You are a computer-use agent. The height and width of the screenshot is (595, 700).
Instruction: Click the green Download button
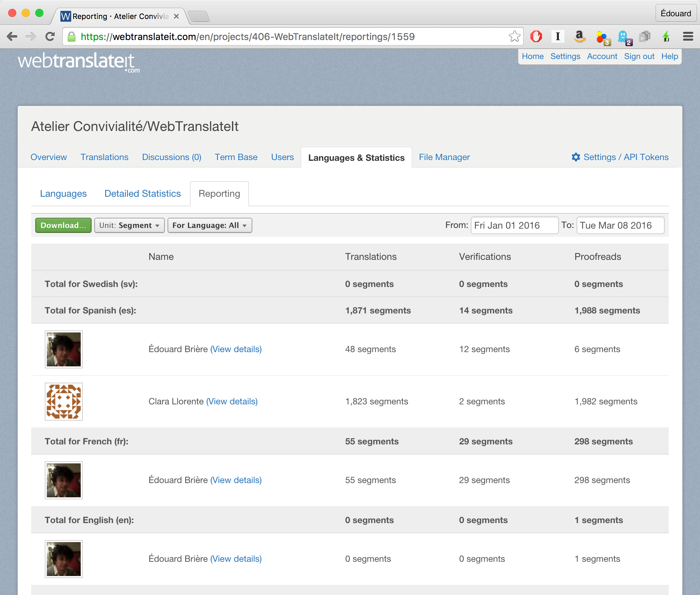pyautogui.click(x=63, y=225)
